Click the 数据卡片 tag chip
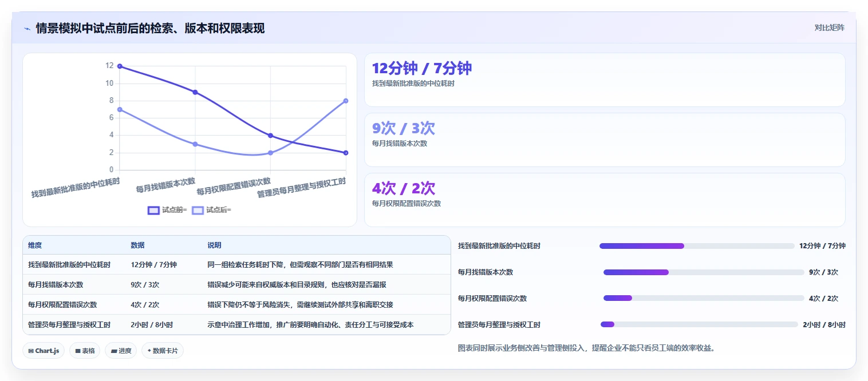The width and height of the screenshot is (868, 381). tap(163, 351)
